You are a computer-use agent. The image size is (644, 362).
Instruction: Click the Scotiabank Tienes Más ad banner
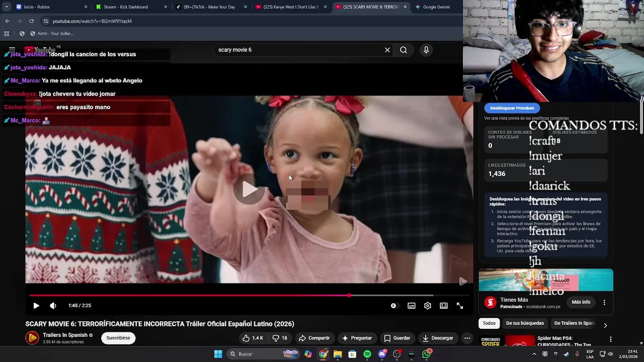[546, 280]
